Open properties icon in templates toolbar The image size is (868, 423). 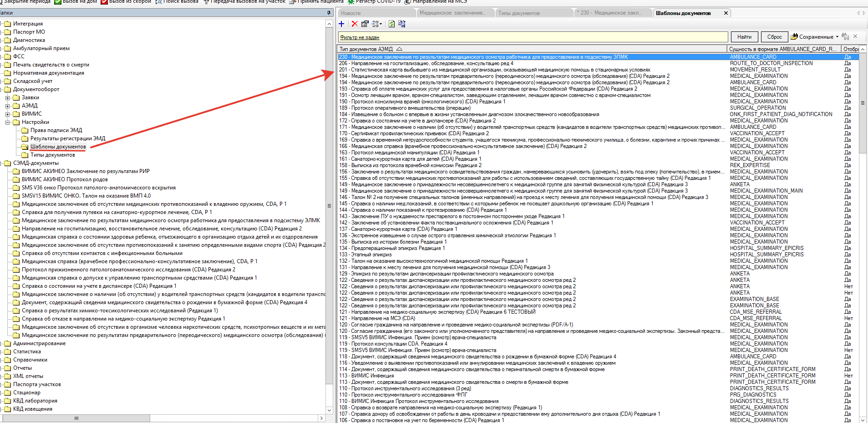(365, 24)
